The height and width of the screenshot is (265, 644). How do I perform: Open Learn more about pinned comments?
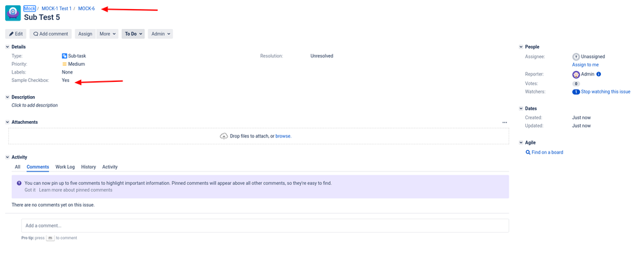click(75, 190)
